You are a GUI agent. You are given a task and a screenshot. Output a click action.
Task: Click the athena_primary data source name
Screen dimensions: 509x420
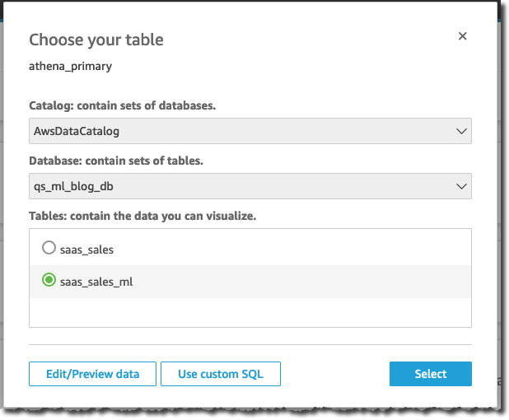click(x=70, y=67)
